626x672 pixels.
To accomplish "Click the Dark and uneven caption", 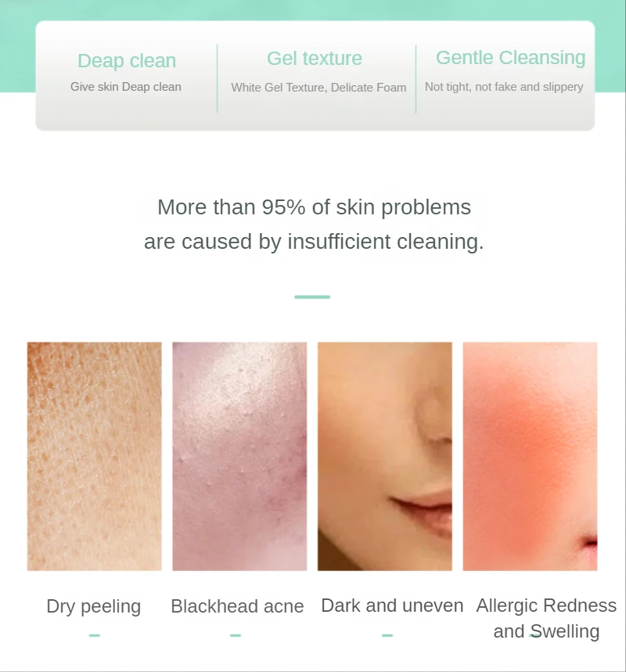I will 392,606.
